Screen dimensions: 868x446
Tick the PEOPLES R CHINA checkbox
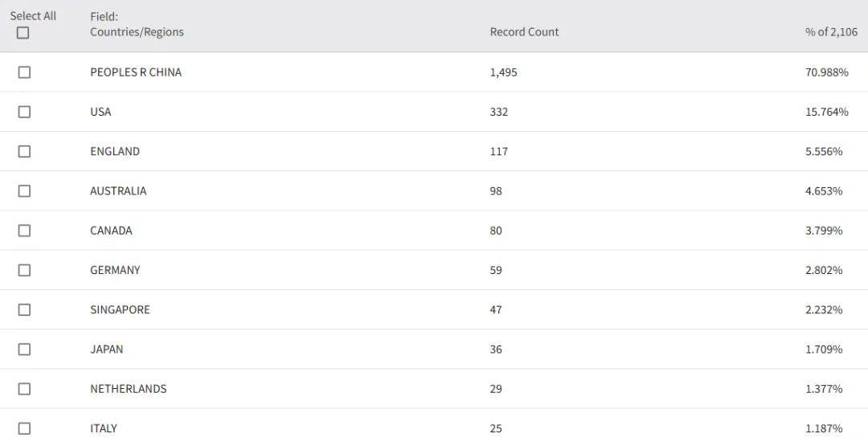[x=24, y=72]
